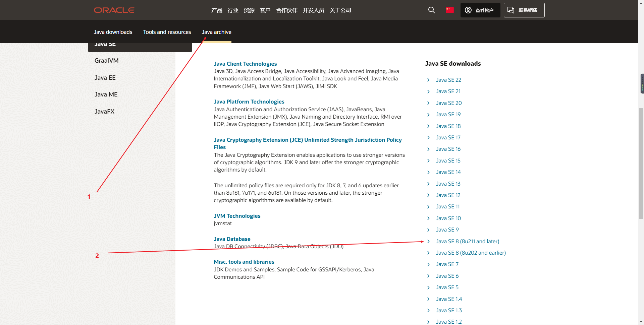
Task: Click the page vertical scrollbar thumb
Action: [x=641, y=163]
